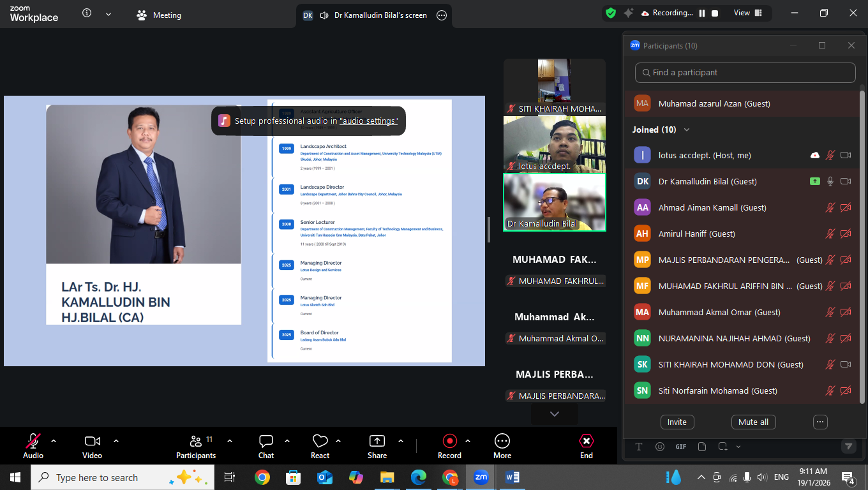Click green screen-share icon on Dr Kamalludin row

point(815,181)
